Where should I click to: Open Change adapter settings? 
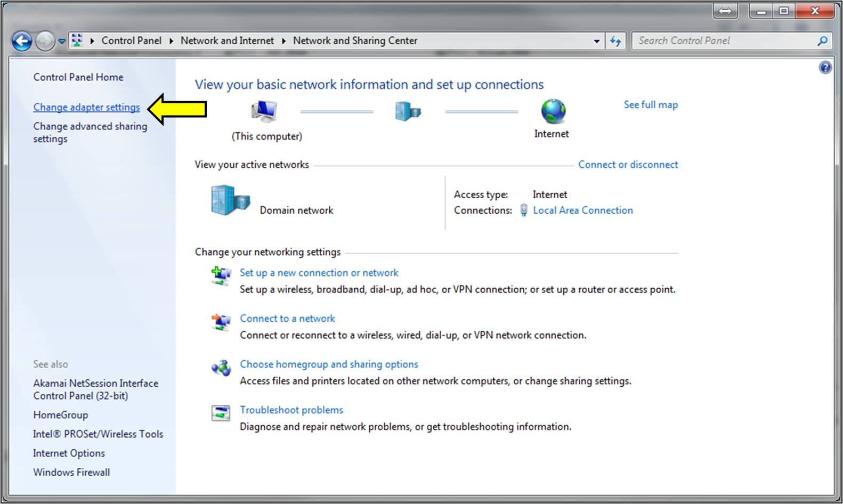86,107
